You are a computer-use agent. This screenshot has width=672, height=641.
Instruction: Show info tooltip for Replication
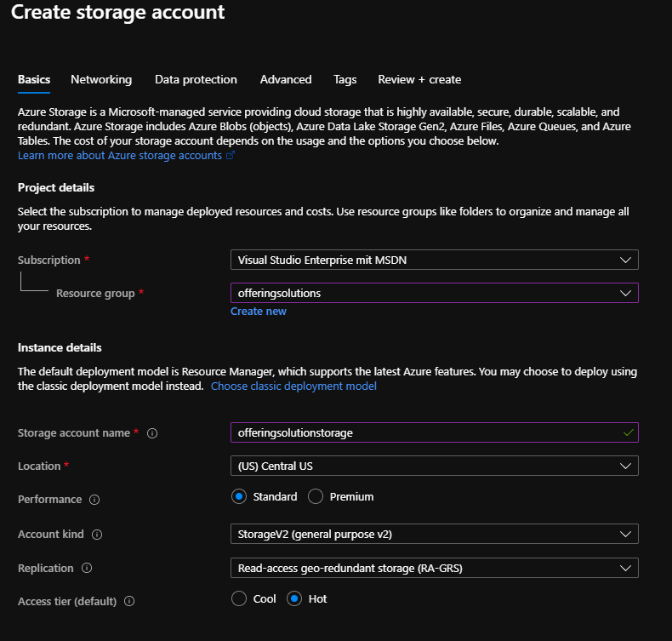coord(87,568)
